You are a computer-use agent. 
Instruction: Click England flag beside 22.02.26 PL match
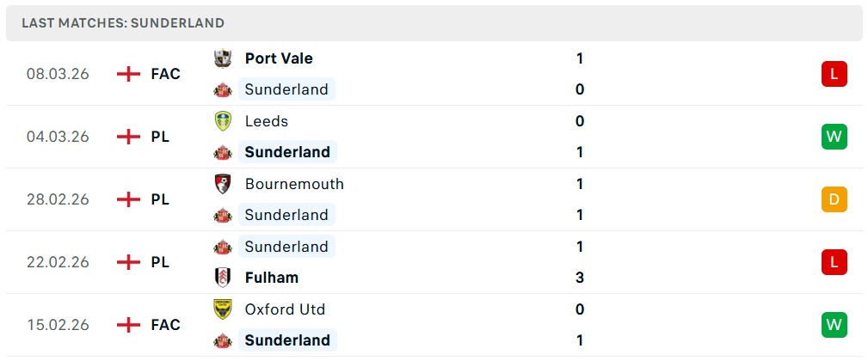tap(128, 262)
